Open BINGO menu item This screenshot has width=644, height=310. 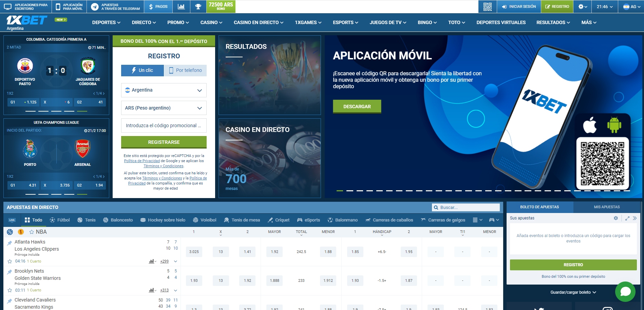click(x=427, y=22)
